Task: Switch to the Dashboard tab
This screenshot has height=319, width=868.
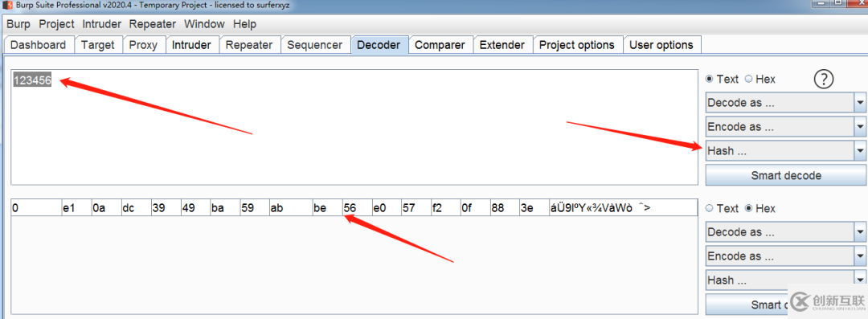Action: click(x=39, y=45)
